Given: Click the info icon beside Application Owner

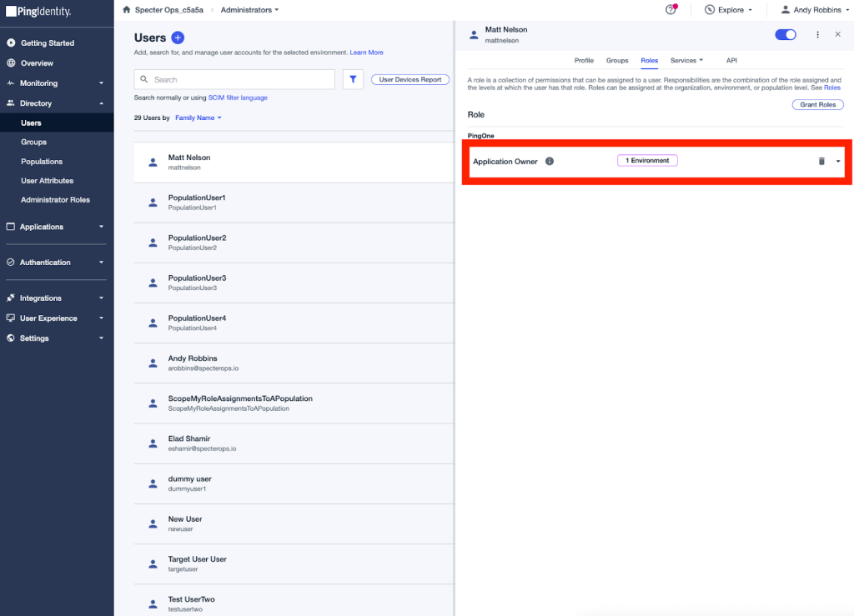Looking at the screenshot, I should tap(550, 161).
